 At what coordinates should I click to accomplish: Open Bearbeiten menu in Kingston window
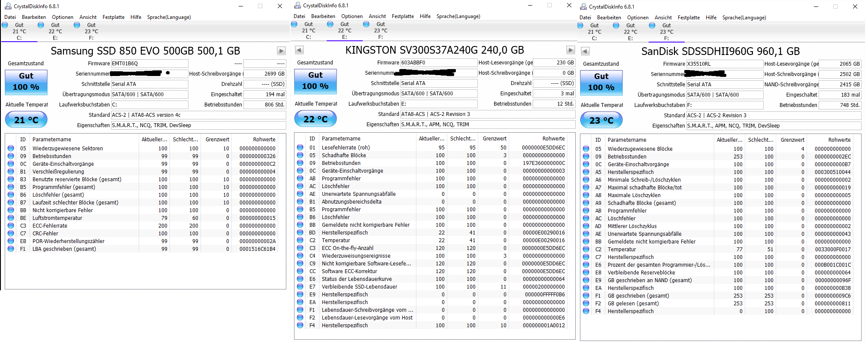point(323,16)
